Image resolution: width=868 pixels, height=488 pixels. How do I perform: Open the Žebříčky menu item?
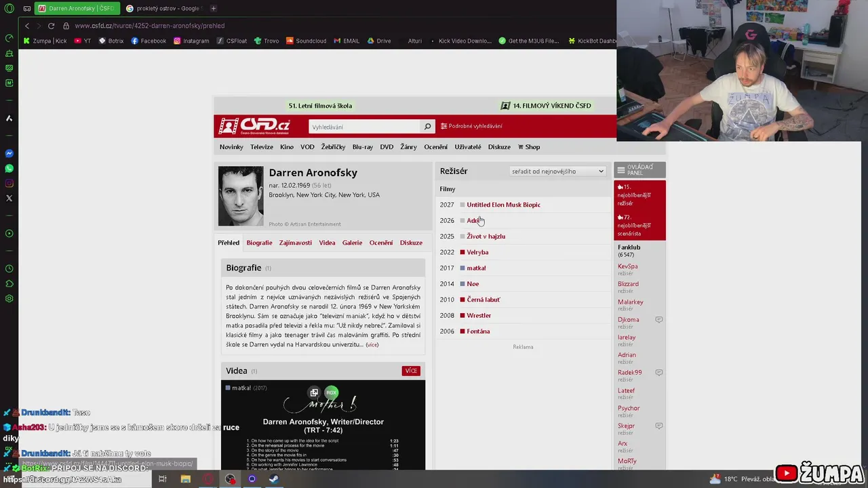[333, 147]
